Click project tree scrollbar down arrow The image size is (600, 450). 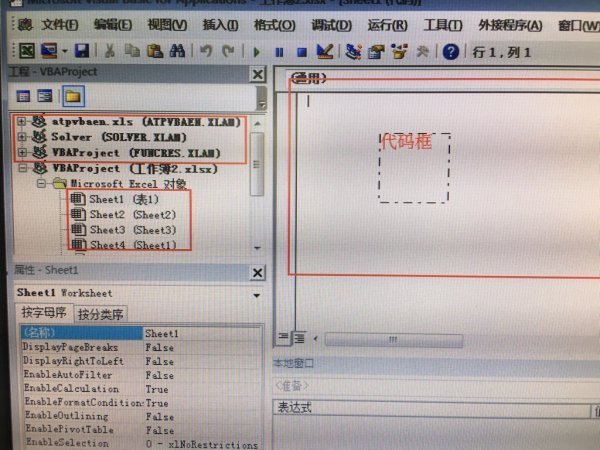coord(258,248)
